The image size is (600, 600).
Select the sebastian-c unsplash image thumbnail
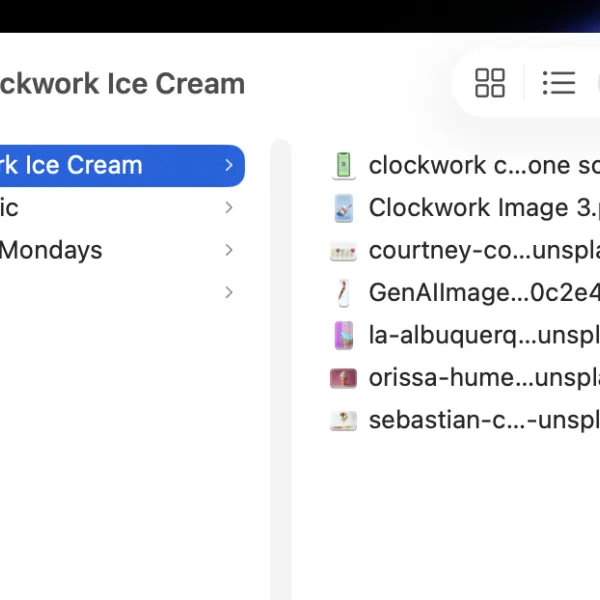[x=343, y=420]
